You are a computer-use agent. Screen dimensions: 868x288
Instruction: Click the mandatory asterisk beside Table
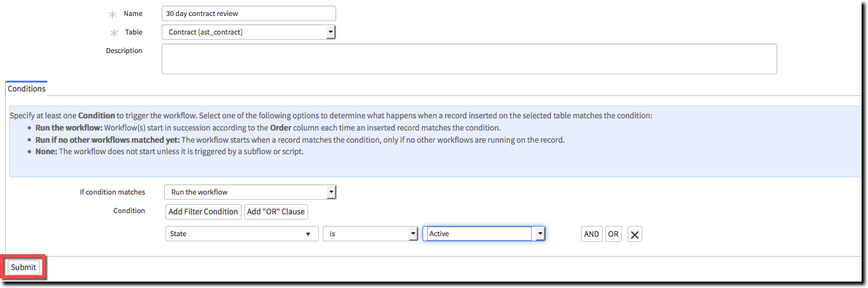coord(114,33)
